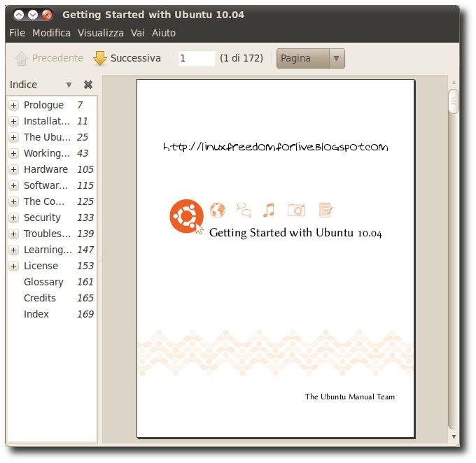Select the Hardware chapter label

[x=45, y=169]
